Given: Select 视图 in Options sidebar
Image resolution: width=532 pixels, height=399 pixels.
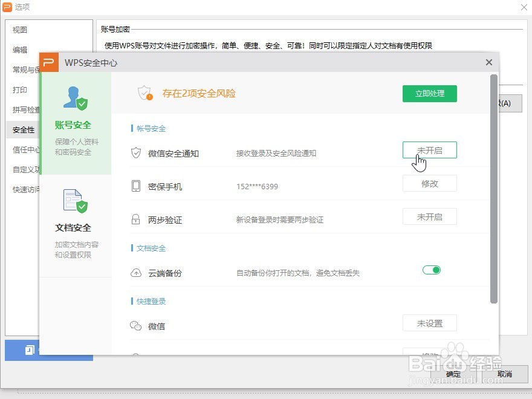Looking at the screenshot, I should (x=20, y=30).
